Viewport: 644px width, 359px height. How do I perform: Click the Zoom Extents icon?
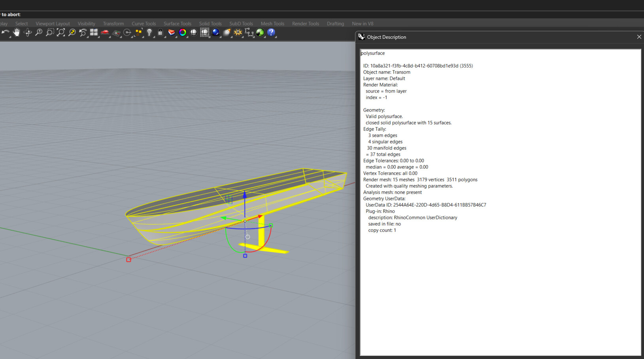(60, 33)
